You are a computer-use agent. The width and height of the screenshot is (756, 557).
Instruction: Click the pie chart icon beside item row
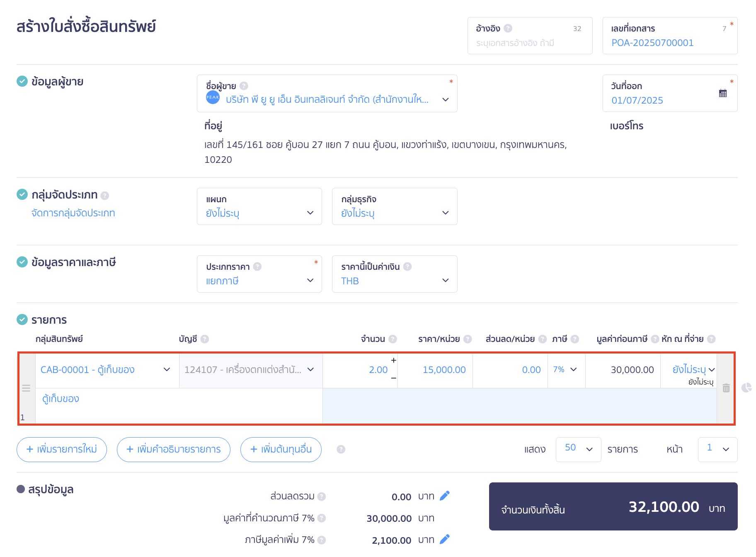click(746, 387)
